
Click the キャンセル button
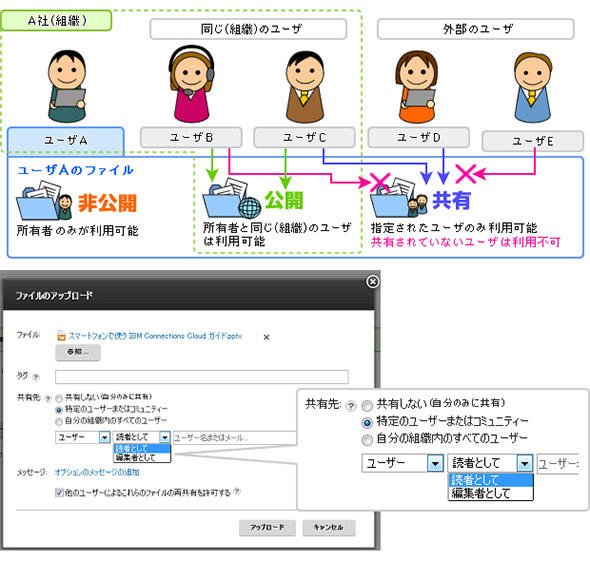pyautogui.click(x=328, y=528)
